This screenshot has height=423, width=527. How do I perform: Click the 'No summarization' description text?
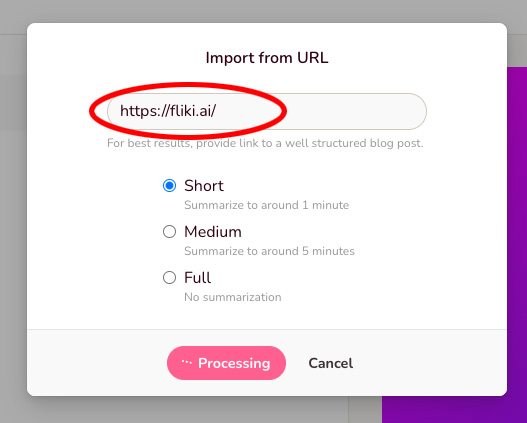click(x=233, y=297)
